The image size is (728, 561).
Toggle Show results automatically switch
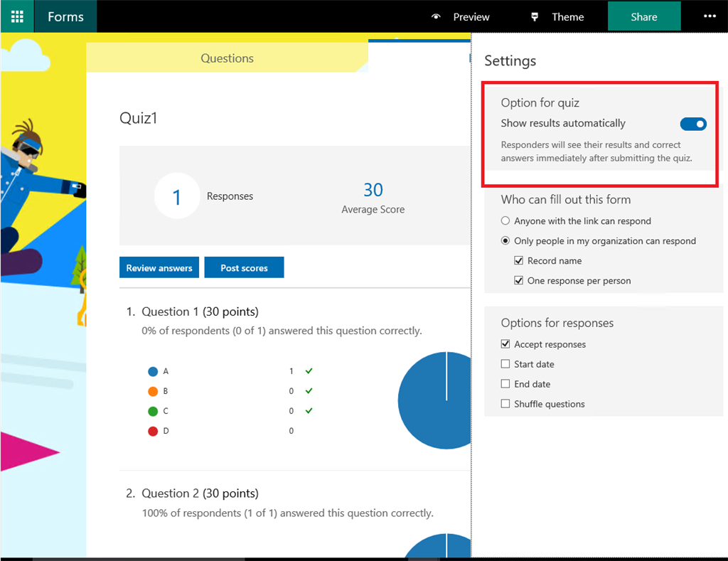(693, 124)
